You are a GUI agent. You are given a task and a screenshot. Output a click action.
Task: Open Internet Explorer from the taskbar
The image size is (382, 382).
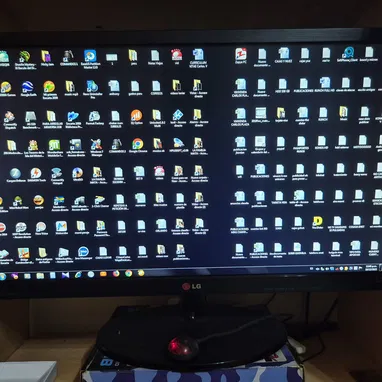(x=78, y=275)
